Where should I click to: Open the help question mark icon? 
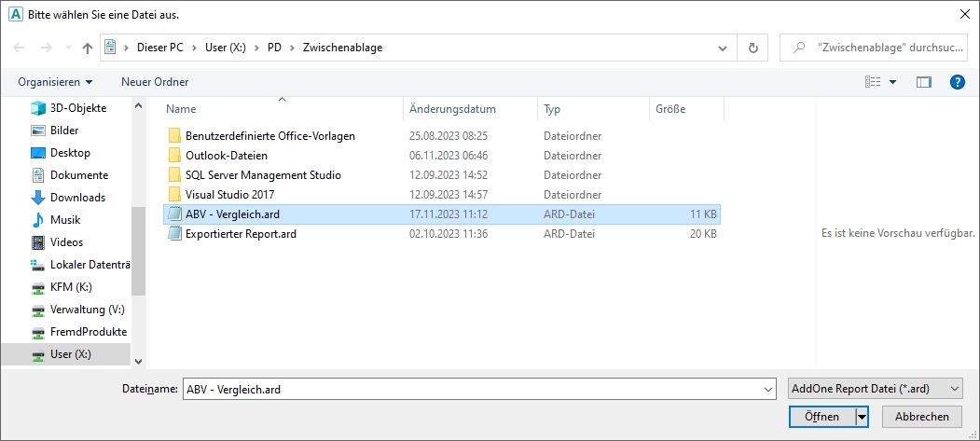coord(956,82)
